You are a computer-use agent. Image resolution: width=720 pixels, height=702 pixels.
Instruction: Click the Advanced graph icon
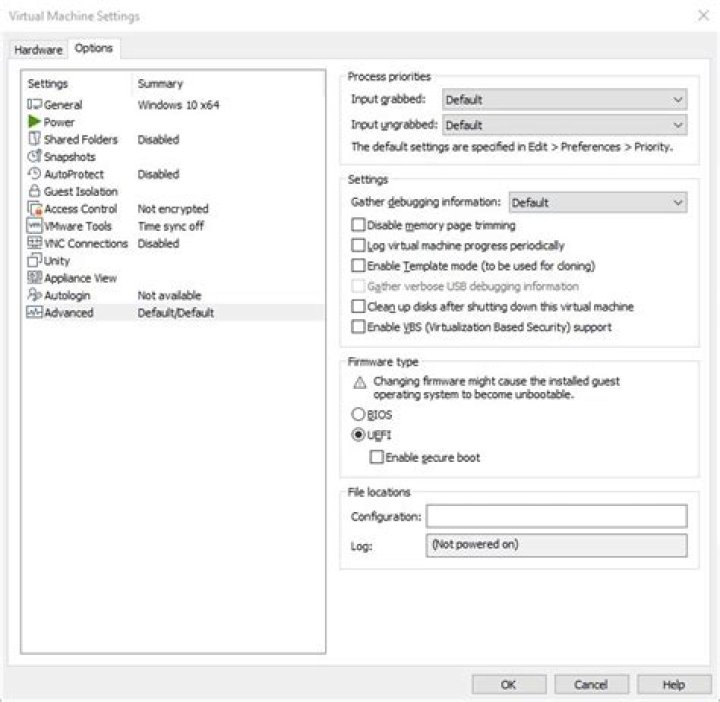(x=35, y=312)
